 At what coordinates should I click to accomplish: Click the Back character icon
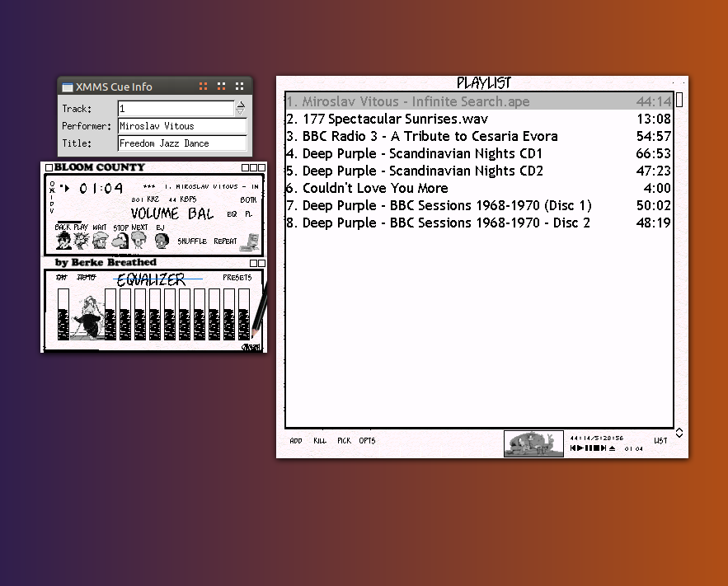point(63,240)
